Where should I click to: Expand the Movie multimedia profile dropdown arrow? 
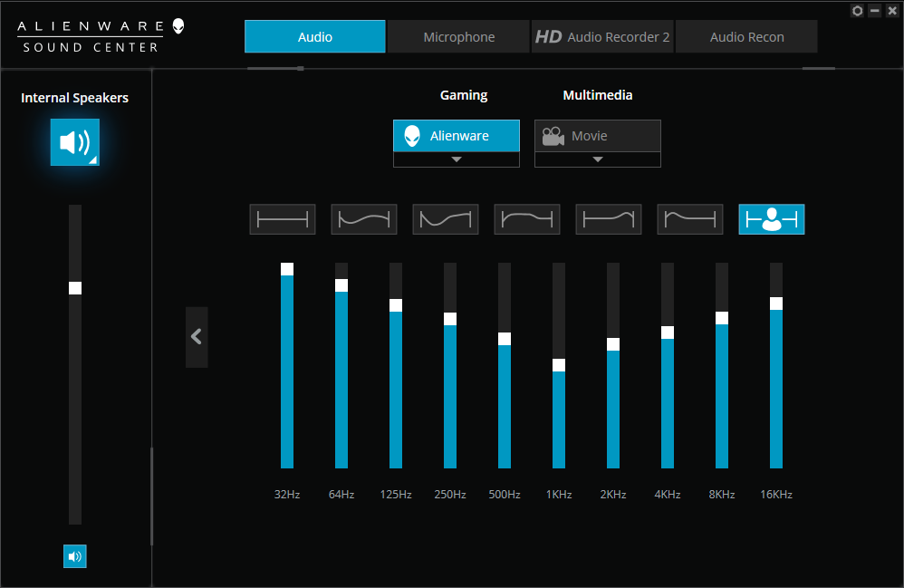(597, 159)
